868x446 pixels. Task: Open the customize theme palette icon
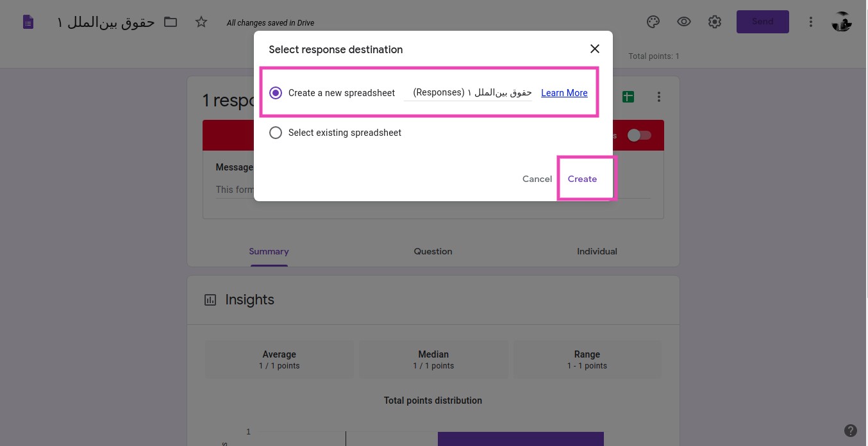pos(653,22)
